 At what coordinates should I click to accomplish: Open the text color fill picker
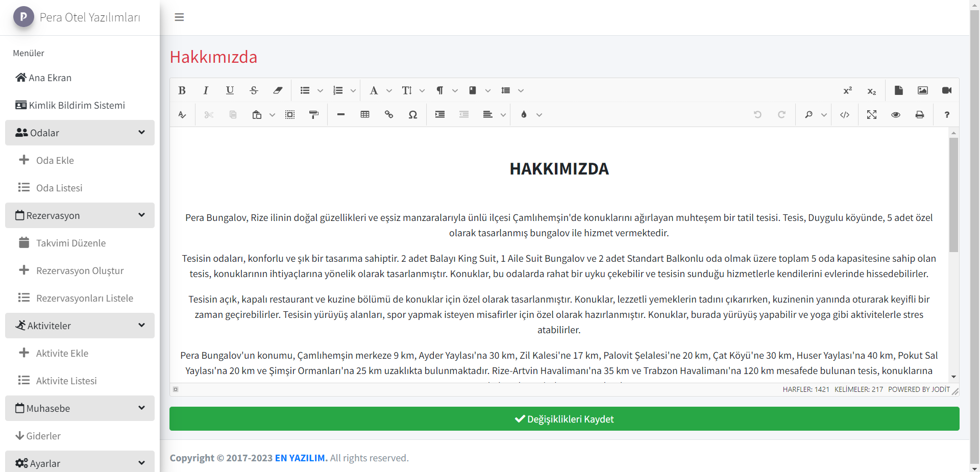524,115
